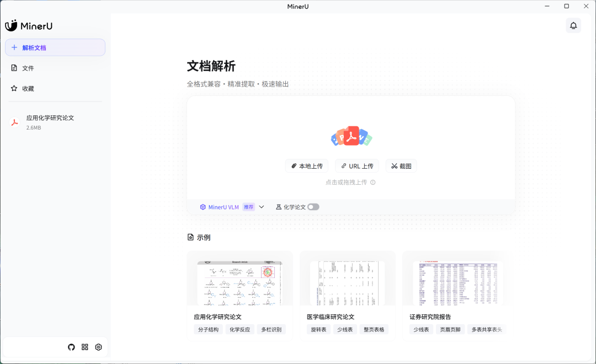Click the colorful document files icon
The height and width of the screenshot is (364, 596).
click(x=351, y=136)
